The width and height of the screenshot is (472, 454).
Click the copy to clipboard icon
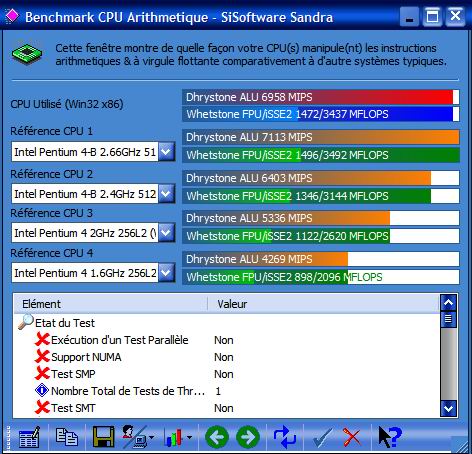point(67,437)
